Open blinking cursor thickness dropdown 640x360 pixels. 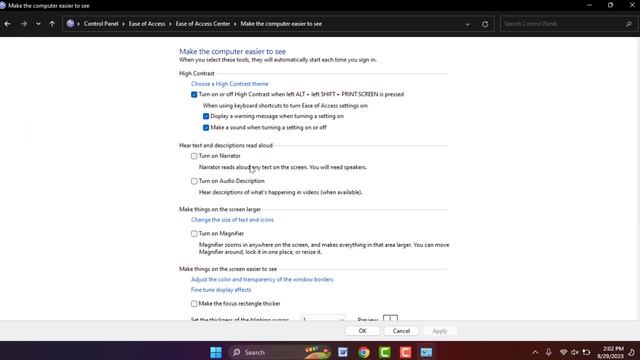(323, 318)
